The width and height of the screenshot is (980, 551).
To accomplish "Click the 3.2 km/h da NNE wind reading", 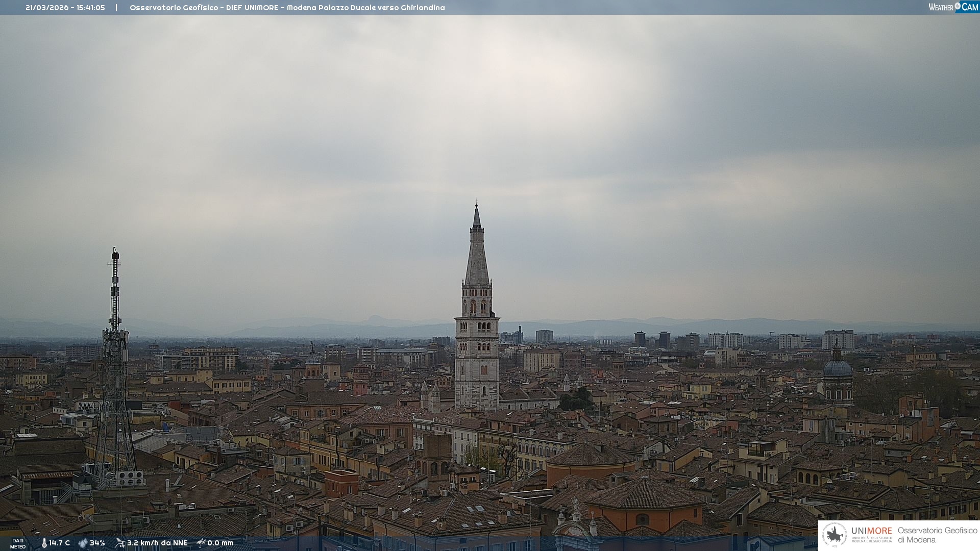I will tap(157, 543).
